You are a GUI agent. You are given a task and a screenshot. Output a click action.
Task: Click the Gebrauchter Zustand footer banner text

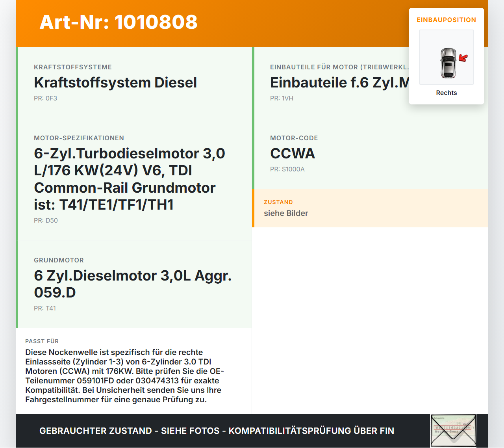click(x=217, y=431)
